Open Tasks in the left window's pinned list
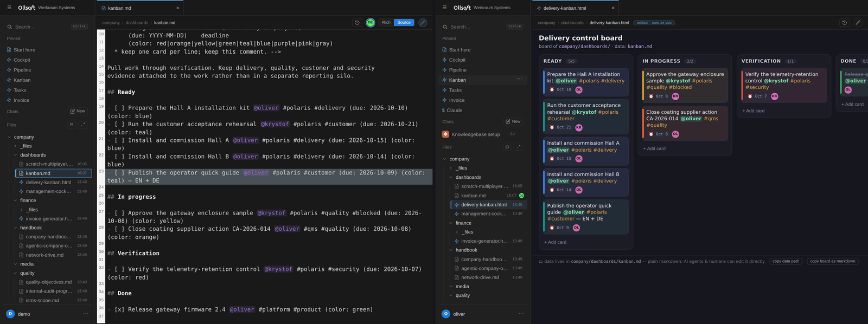The width and height of the screenshot is (868, 324). (48, 90)
